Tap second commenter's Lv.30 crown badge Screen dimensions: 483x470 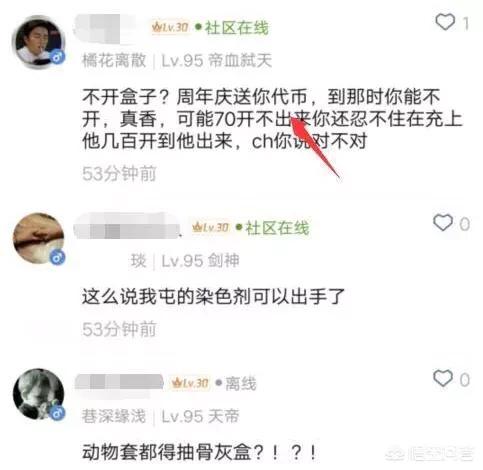(x=210, y=227)
